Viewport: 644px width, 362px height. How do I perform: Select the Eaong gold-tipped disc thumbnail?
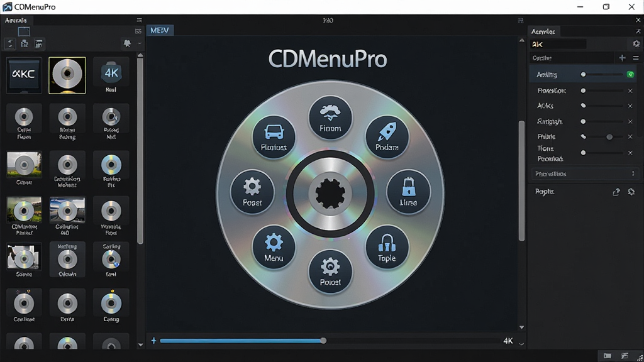(111, 306)
